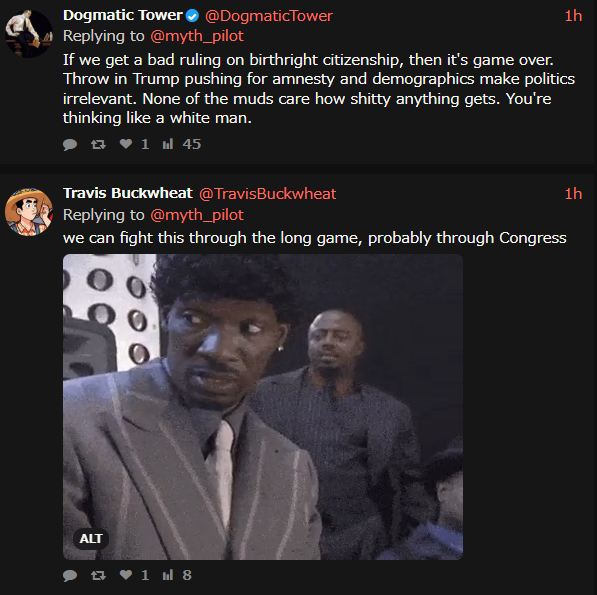Image resolution: width=597 pixels, height=595 pixels.
Task: Repost Travis Buckwheat's reply
Action: click(98, 575)
